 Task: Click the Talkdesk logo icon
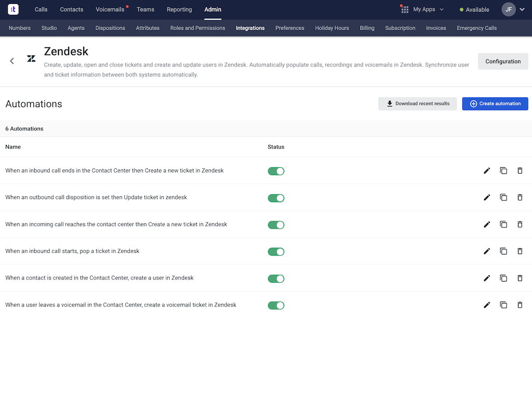(14, 9)
